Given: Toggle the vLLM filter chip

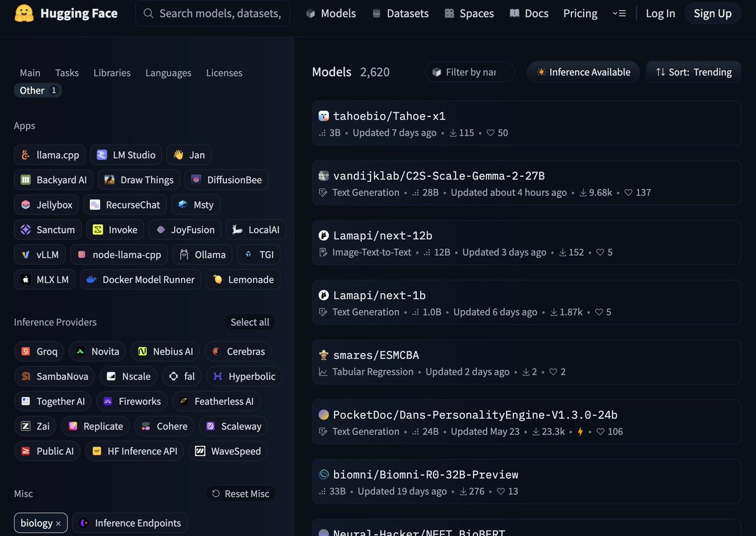Looking at the screenshot, I should pyautogui.click(x=40, y=254).
